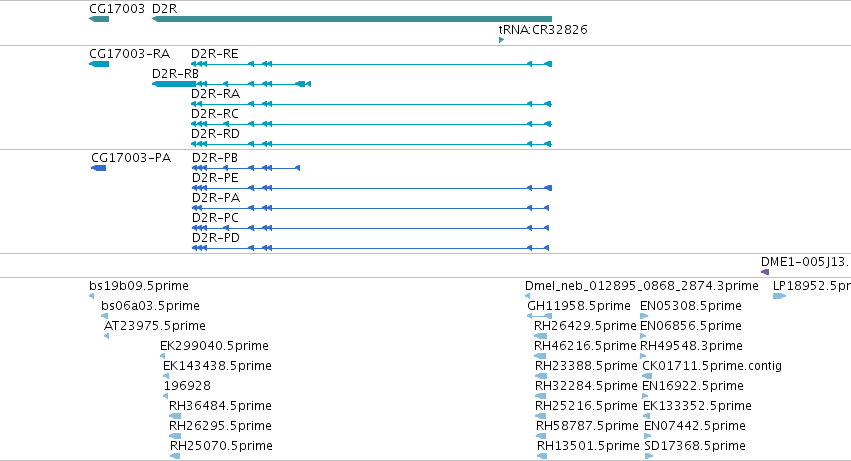Click the RH58787.5prime EST label
The image size is (851, 461).
(x=587, y=426)
